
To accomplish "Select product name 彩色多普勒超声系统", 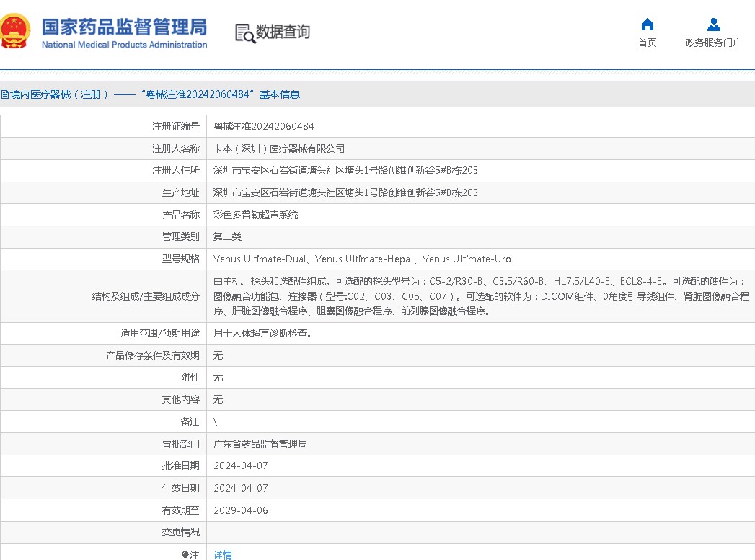I will click(255, 215).
